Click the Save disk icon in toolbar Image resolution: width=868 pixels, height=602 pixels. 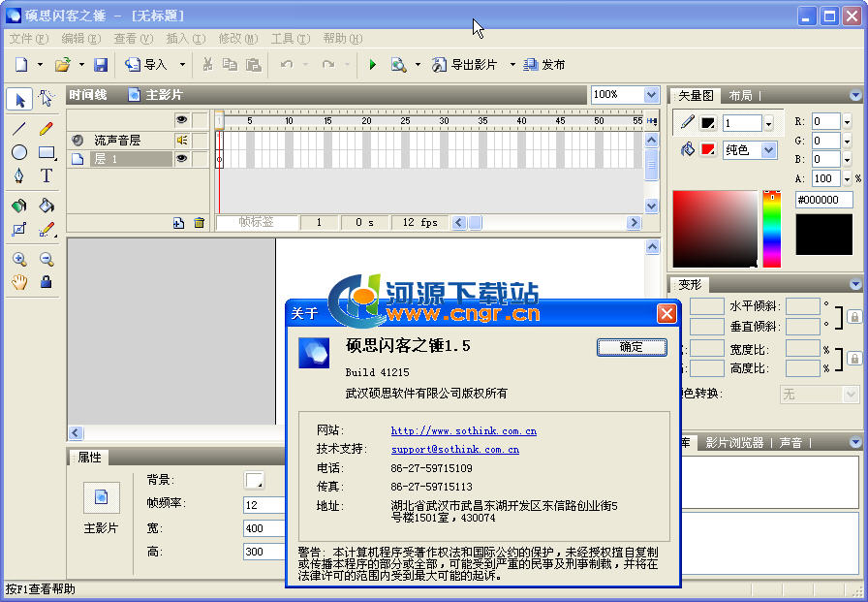pyautogui.click(x=101, y=65)
